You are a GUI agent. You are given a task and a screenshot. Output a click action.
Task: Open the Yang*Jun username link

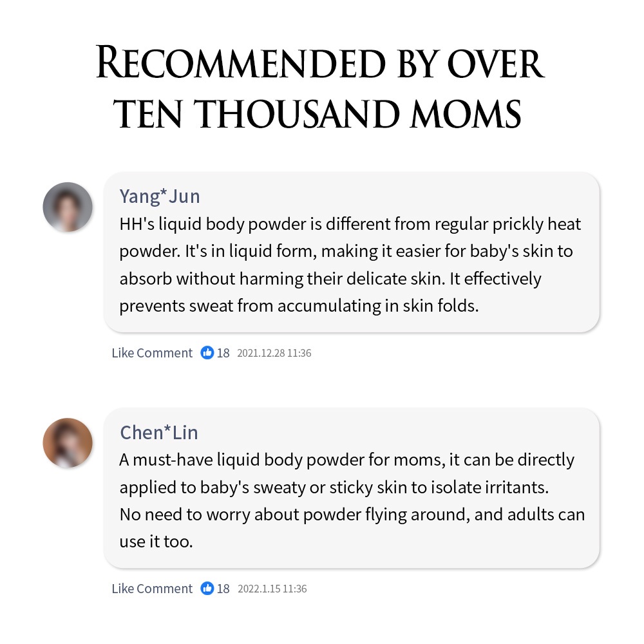[x=160, y=196]
